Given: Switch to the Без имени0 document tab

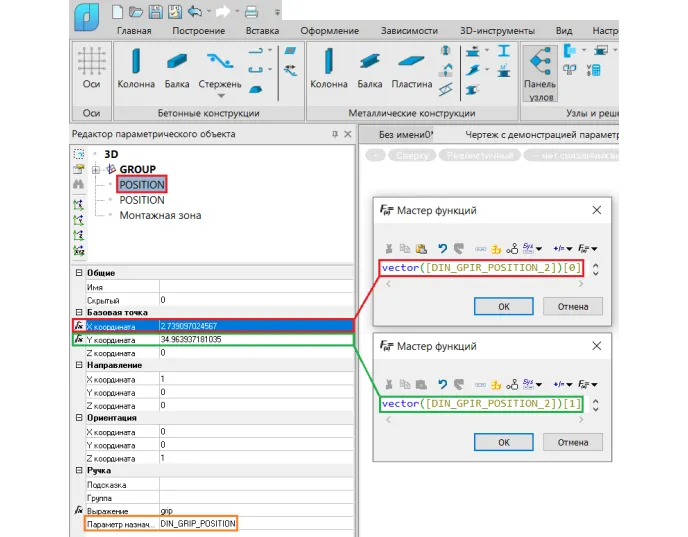Looking at the screenshot, I should pos(406,135).
